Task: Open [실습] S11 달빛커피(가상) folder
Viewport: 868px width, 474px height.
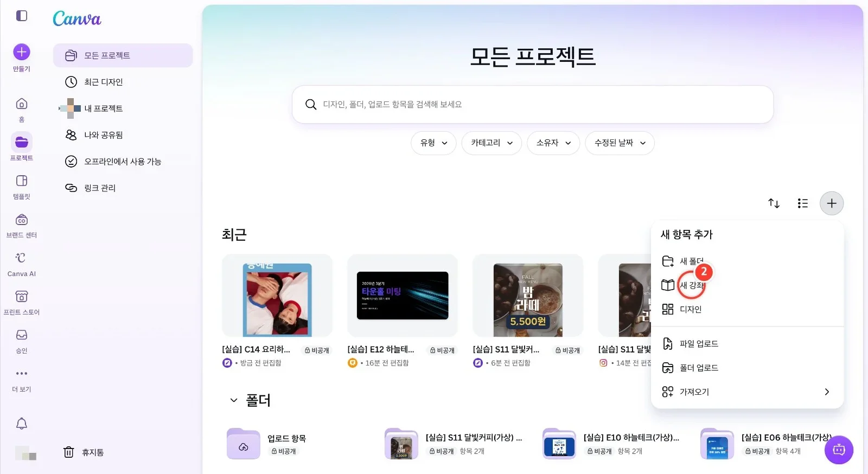Action: 455,444
